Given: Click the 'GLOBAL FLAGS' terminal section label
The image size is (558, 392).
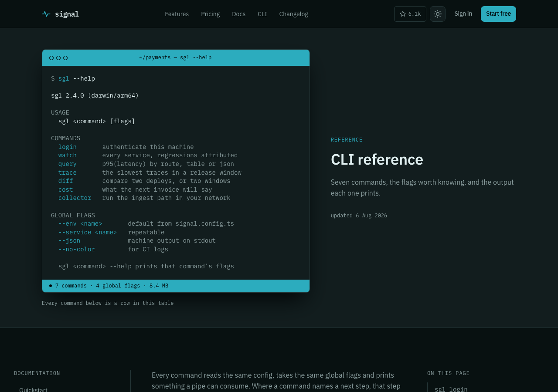Looking at the screenshot, I should click(73, 216).
